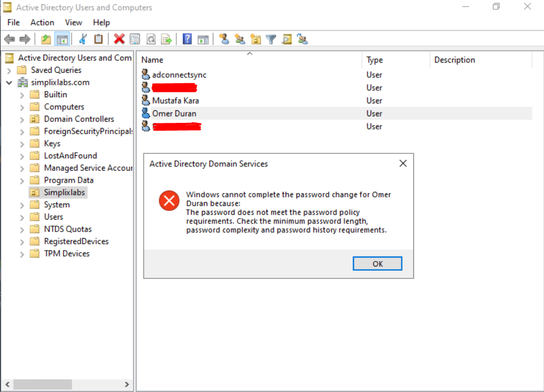544x392 pixels.
Task: Select the Active Directory Users and Computers root node
Action: (x=75, y=58)
